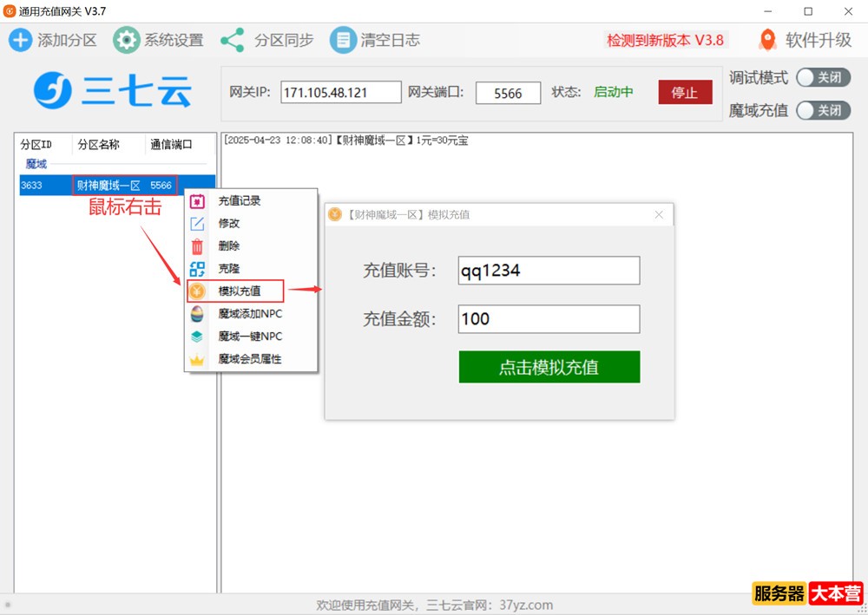This screenshot has width=868, height=615.
Task: Select 修改 from the context menu
Action: pyautogui.click(x=229, y=224)
